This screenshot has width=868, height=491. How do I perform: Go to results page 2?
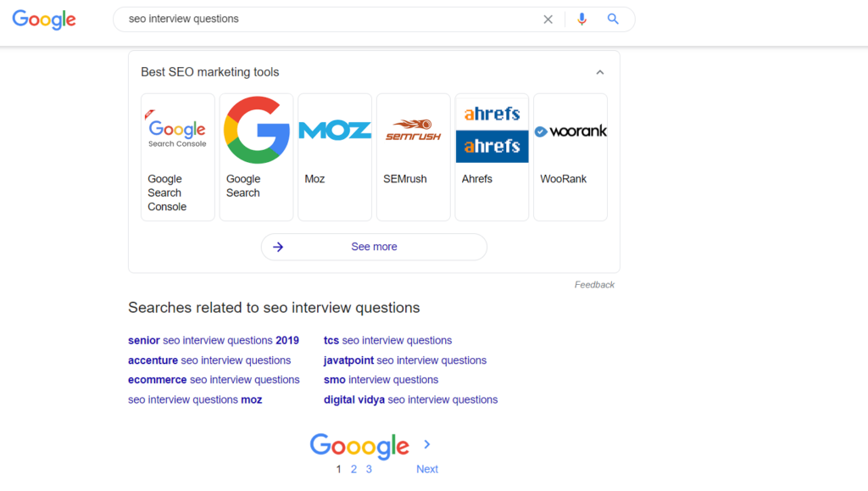353,468
